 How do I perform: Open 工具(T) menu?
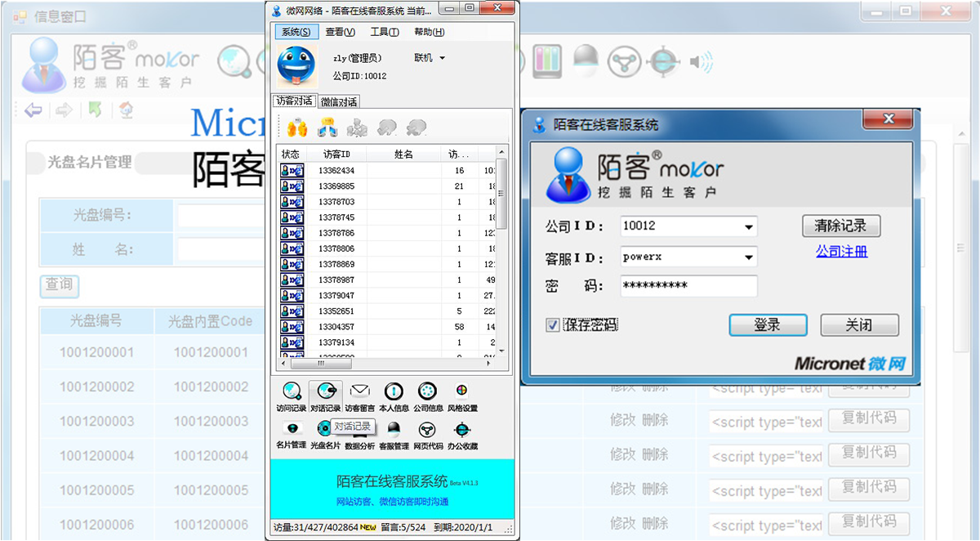(384, 32)
